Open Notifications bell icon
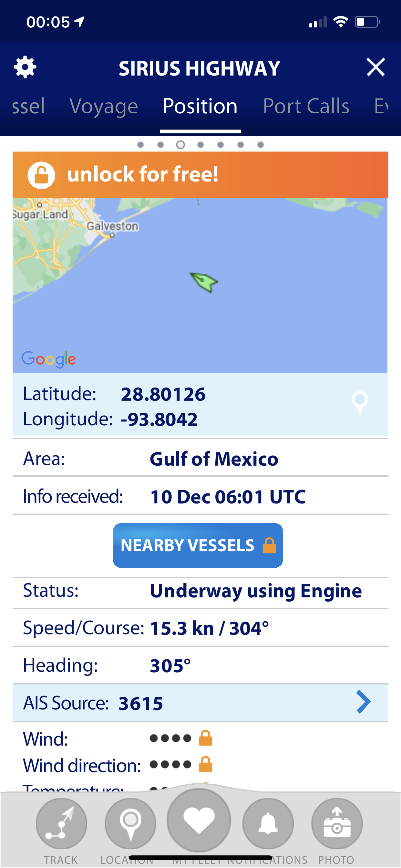The height and width of the screenshot is (868, 401). pos(268,823)
